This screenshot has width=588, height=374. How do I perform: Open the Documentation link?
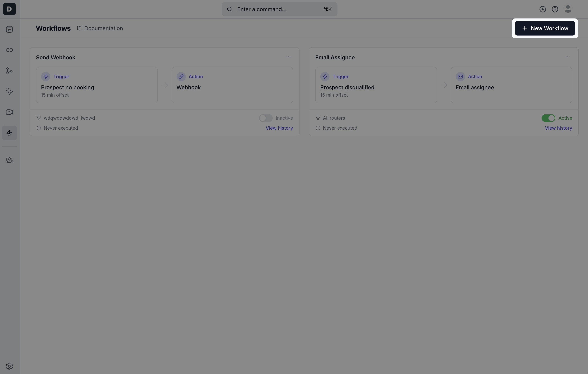[100, 28]
